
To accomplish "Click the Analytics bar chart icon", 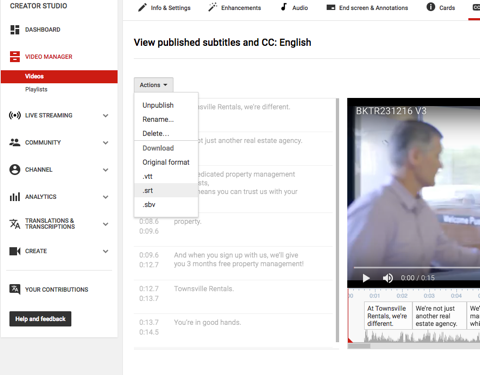I will [x=15, y=197].
